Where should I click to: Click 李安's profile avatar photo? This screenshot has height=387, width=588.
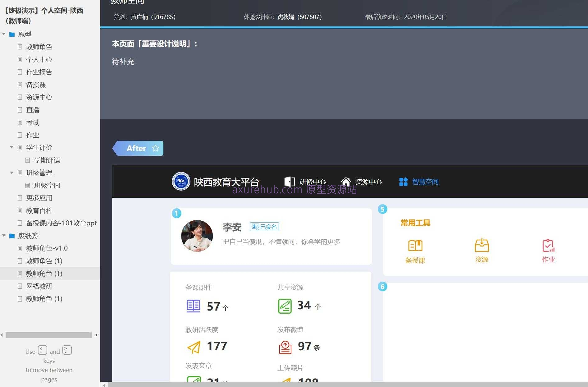197,236
